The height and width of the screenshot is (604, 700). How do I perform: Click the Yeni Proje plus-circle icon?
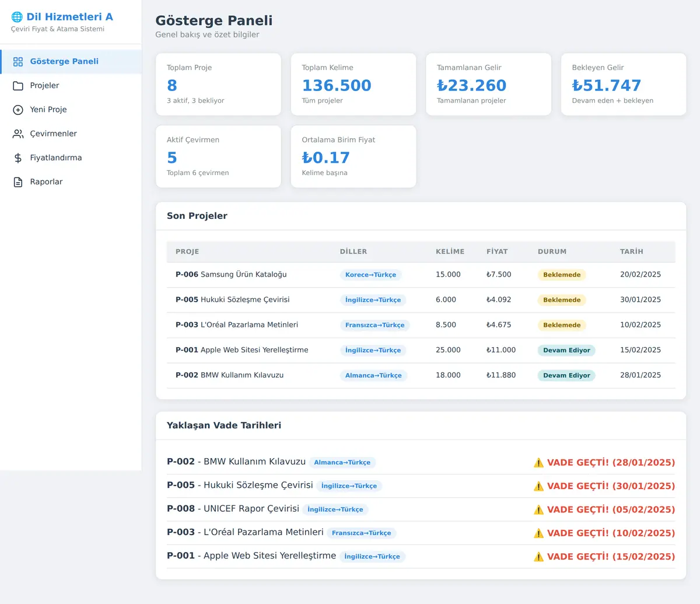tap(18, 110)
